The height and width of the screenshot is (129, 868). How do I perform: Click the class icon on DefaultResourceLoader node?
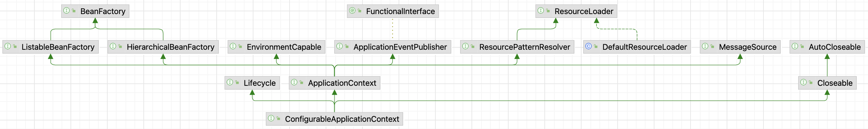[588, 46]
